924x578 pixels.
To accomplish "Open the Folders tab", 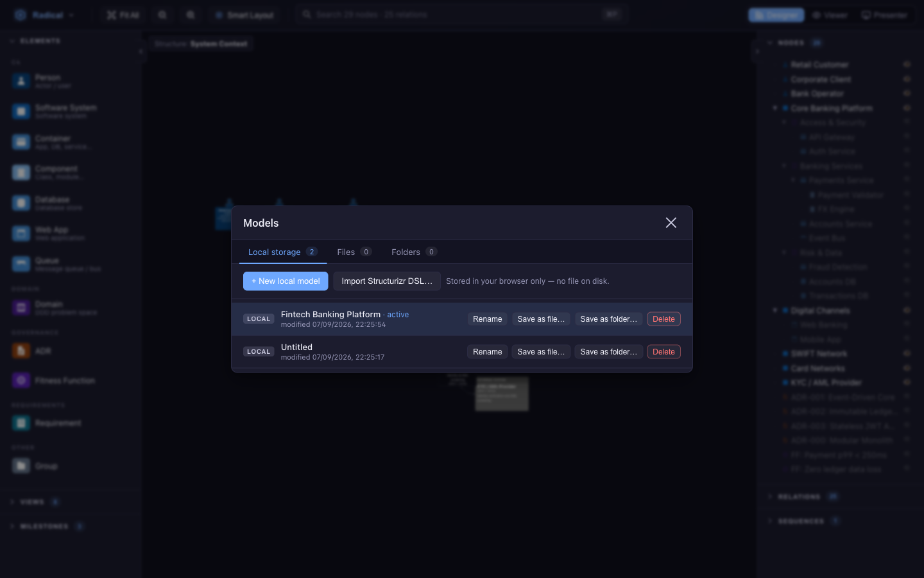I will point(414,252).
